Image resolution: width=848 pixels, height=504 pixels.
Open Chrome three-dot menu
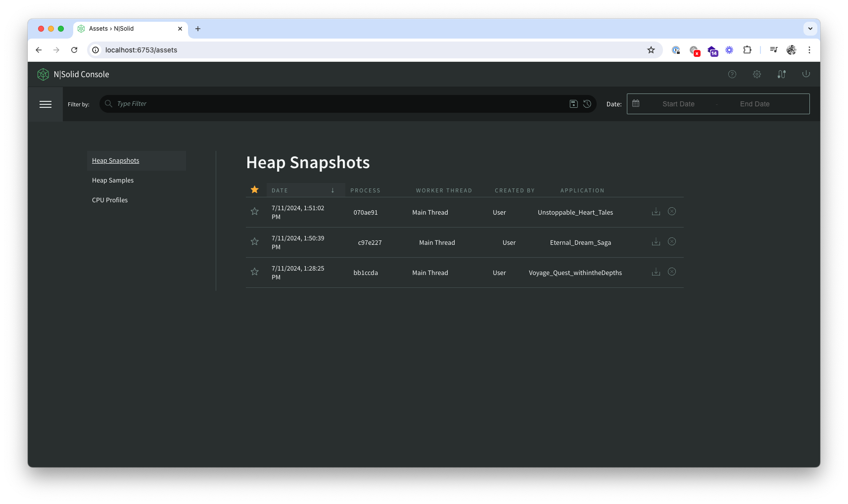pos(809,50)
